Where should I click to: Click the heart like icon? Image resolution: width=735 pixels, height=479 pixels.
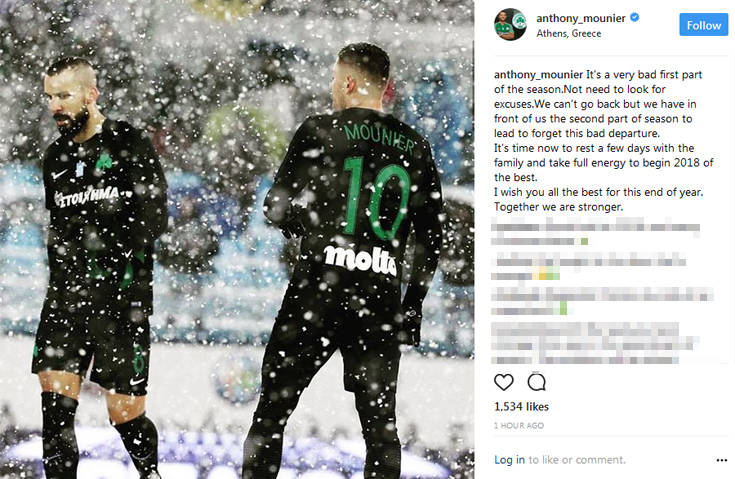pyautogui.click(x=504, y=382)
